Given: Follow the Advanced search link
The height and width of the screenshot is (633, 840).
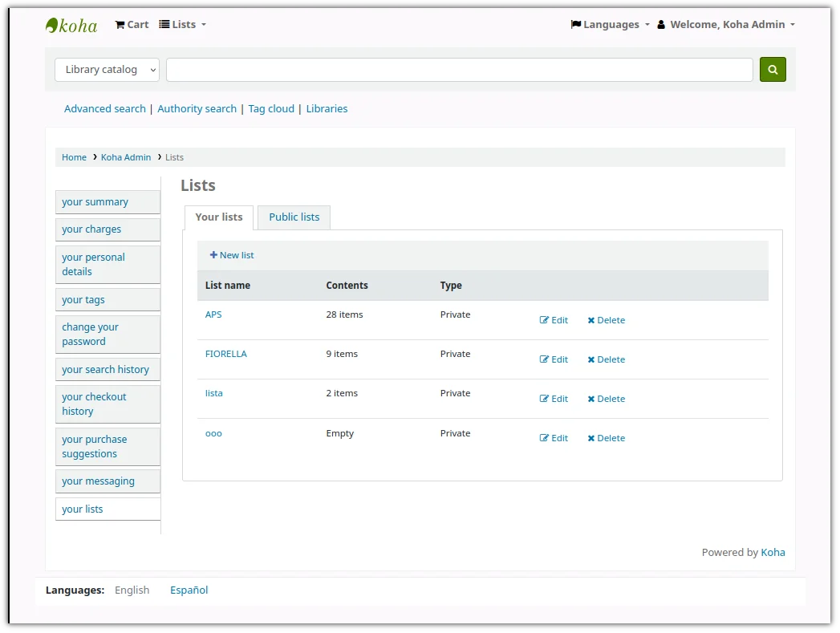Looking at the screenshot, I should pyautogui.click(x=105, y=109).
